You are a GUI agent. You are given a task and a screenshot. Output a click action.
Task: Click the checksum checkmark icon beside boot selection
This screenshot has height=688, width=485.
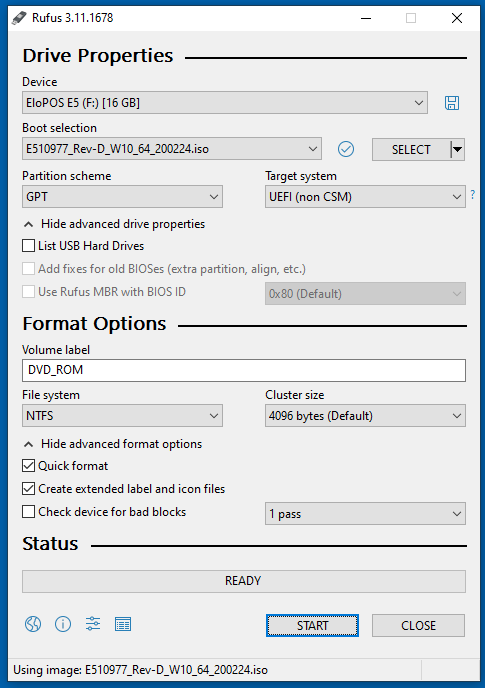346,149
